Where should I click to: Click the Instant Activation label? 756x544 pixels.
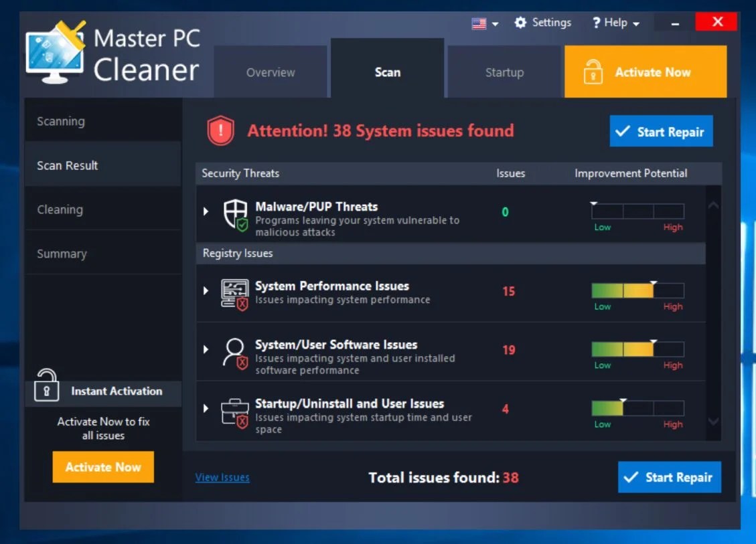117,391
